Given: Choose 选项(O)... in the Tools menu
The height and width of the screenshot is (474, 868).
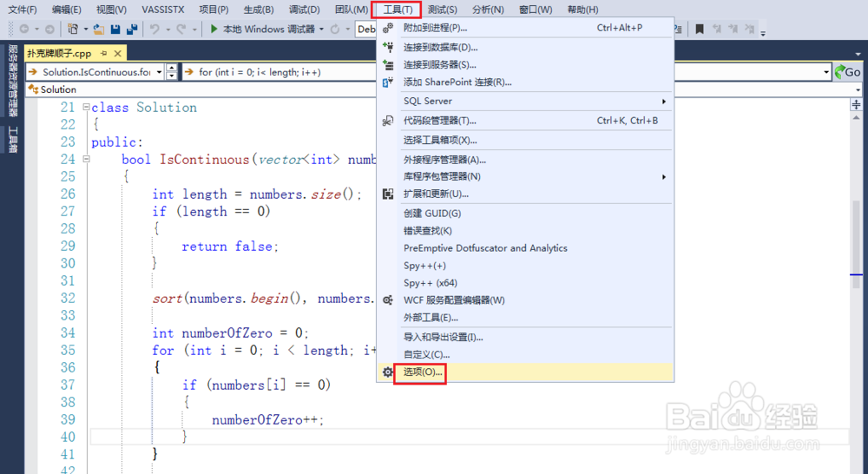Looking at the screenshot, I should [x=525, y=372].
